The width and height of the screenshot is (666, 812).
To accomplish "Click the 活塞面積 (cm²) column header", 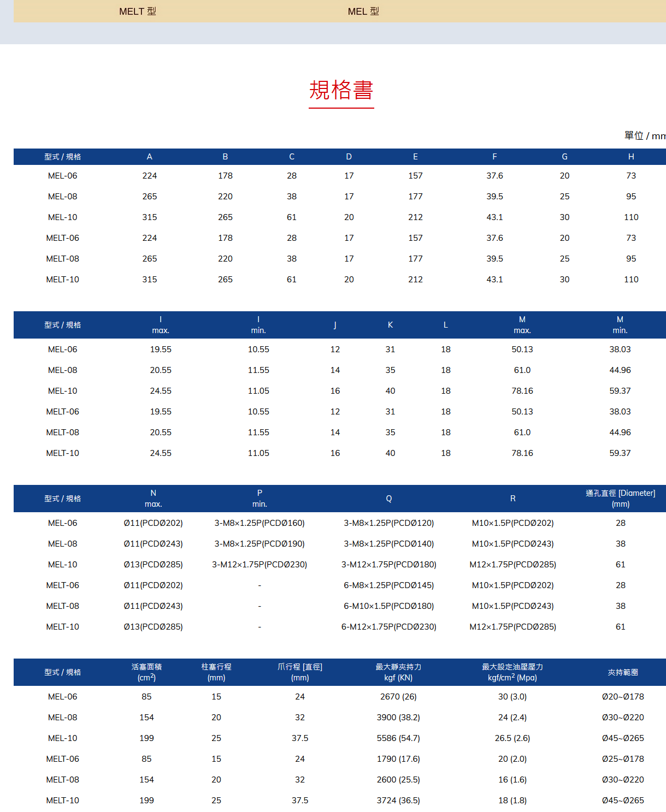I will point(146,672).
